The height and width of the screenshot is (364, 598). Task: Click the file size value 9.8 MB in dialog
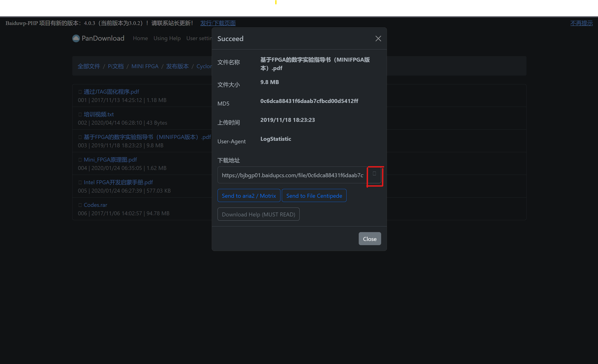click(x=270, y=82)
